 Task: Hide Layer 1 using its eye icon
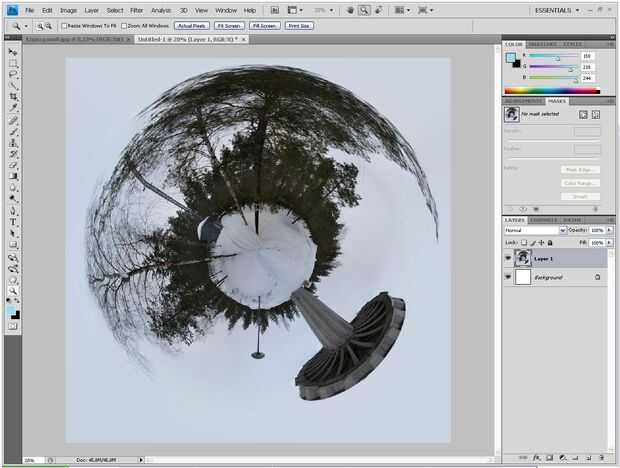pos(508,258)
